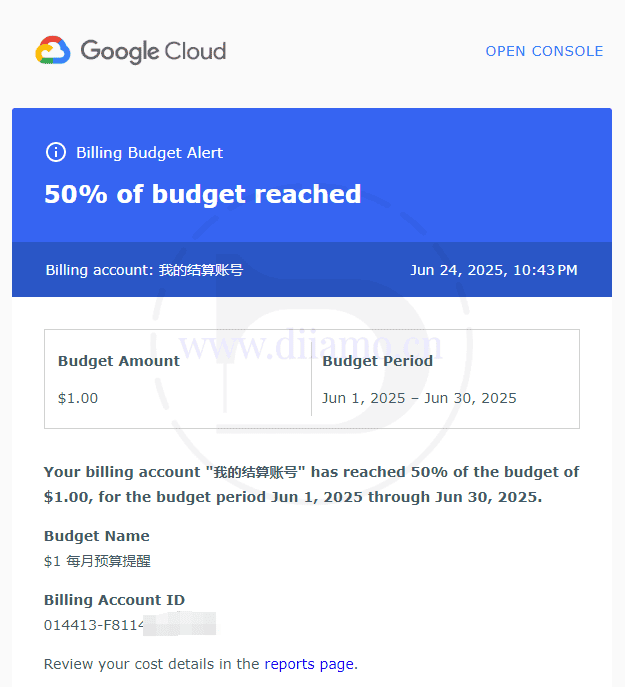Click the Jun 1 – Jun 30 period value
Image resolution: width=625 pixels, height=687 pixels.
point(419,398)
